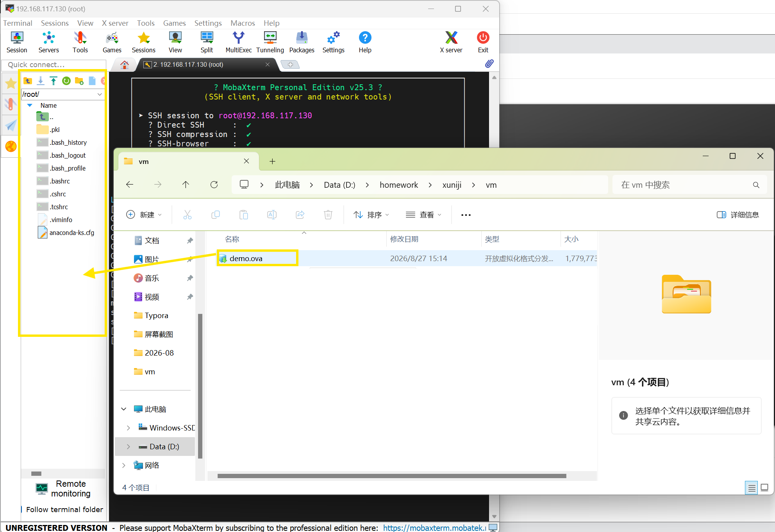Click the Quick connect input field
Image resolution: width=775 pixels, height=532 pixels.
coord(54,64)
